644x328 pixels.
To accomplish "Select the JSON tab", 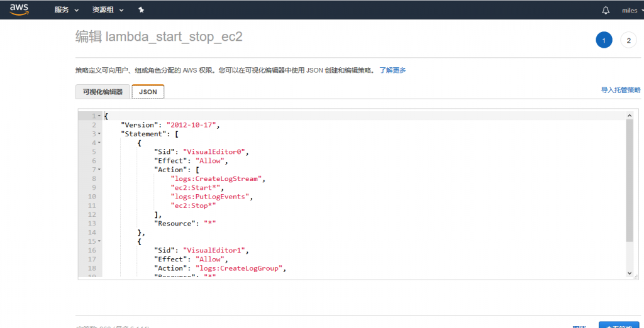I will pyautogui.click(x=148, y=92).
